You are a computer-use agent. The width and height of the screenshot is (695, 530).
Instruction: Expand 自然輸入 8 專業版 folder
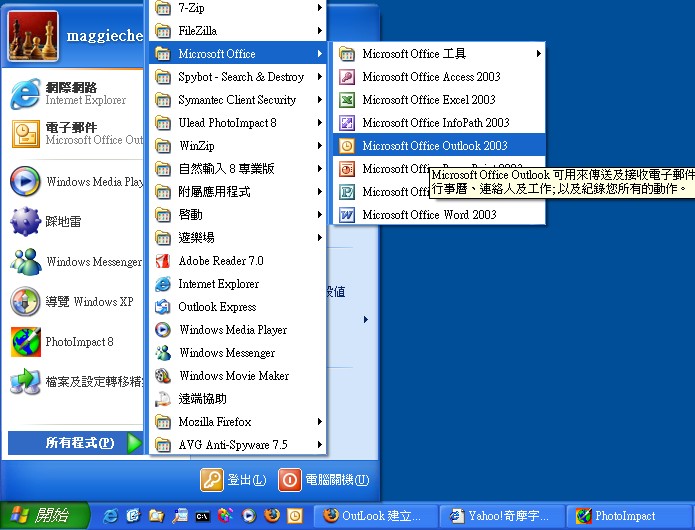click(238, 169)
